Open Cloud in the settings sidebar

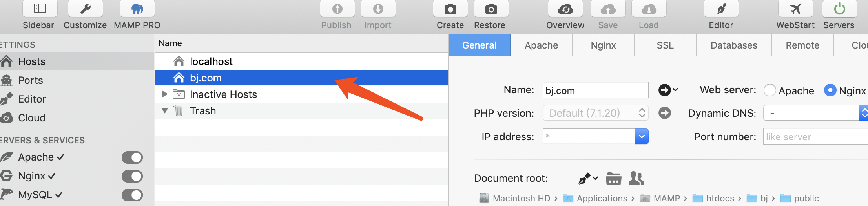pos(77,118)
